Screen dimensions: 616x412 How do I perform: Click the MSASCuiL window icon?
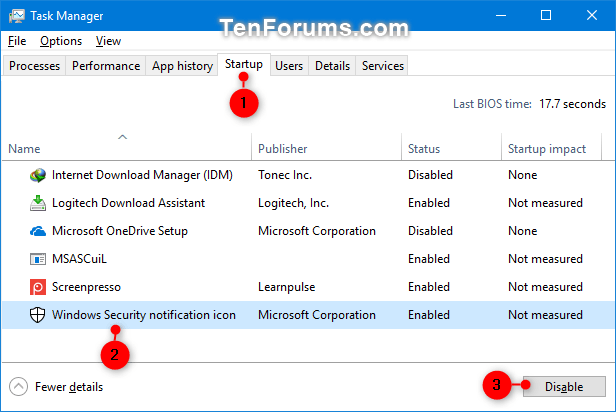pos(38,259)
